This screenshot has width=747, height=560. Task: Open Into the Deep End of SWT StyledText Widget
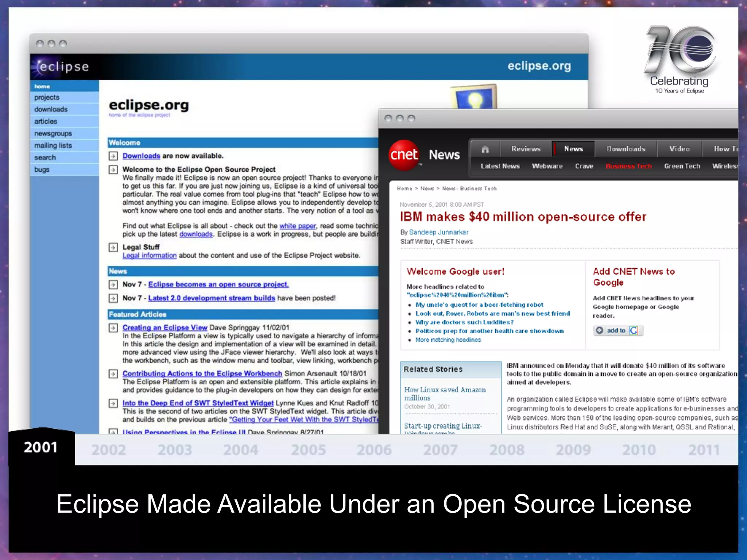198,403
